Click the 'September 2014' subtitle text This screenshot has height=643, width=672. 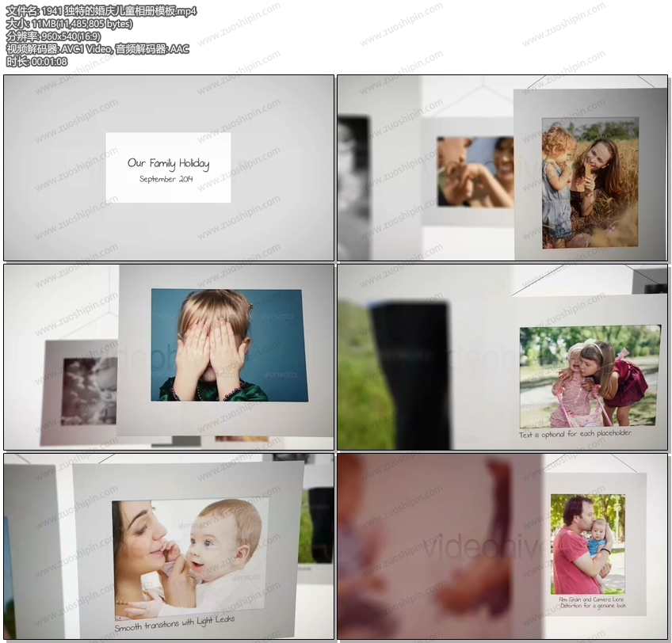[166, 179]
